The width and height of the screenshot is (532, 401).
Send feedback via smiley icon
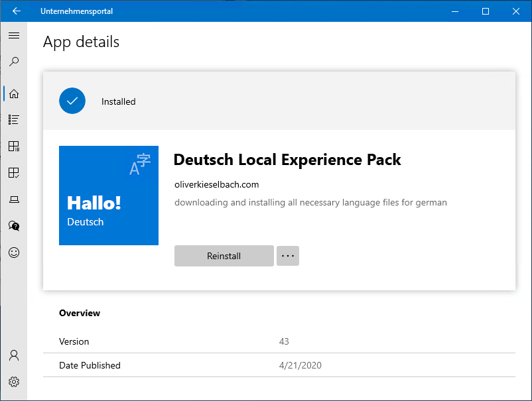14,253
